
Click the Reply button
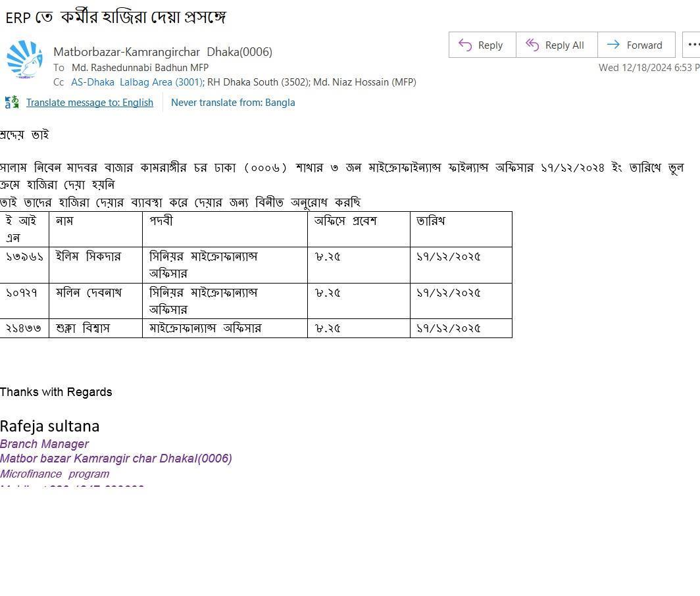click(x=482, y=45)
